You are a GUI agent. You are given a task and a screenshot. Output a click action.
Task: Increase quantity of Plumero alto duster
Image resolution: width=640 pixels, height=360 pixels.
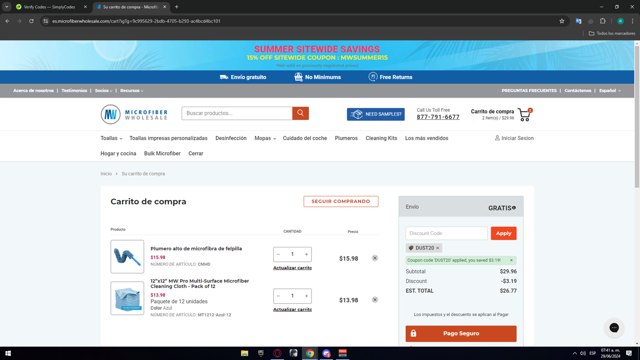click(x=307, y=254)
